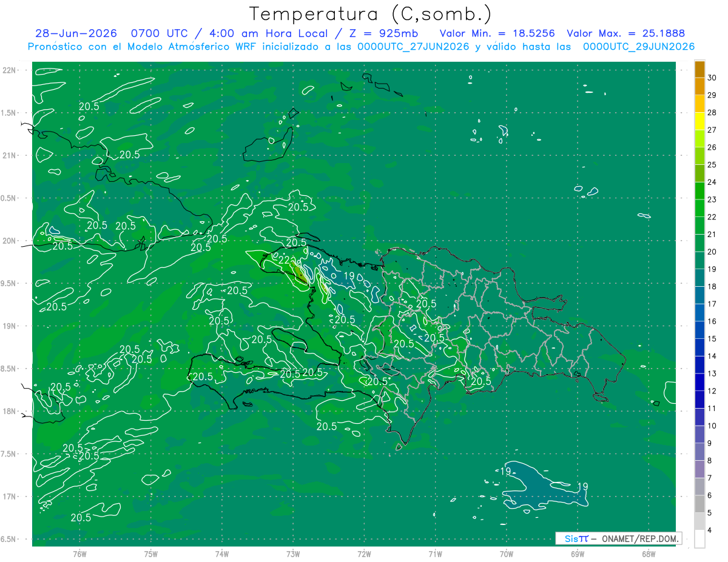Click the '71W' longitude axis label
The width and height of the screenshot is (728, 562).
click(435, 554)
